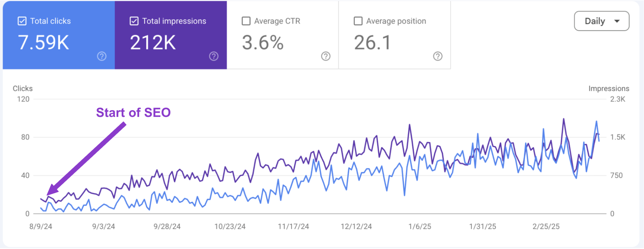Uncheck the Total clicks checkbox

[x=22, y=21]
